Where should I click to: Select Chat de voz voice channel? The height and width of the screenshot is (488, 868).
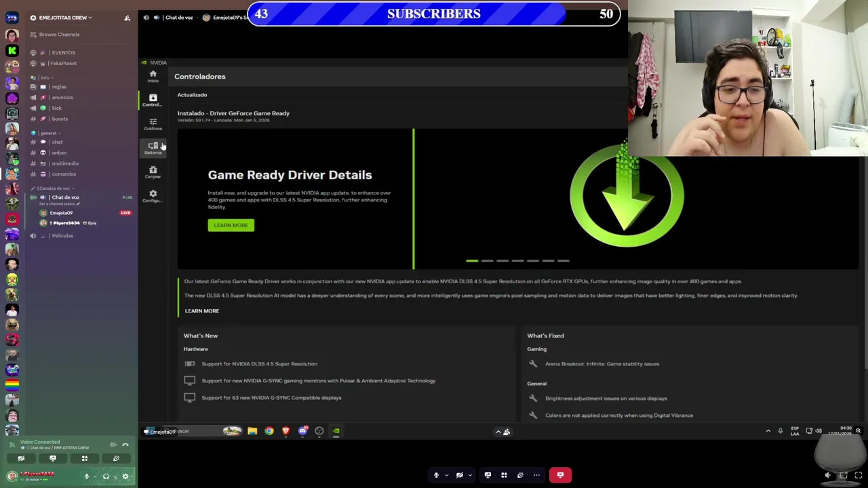[65, 197]
